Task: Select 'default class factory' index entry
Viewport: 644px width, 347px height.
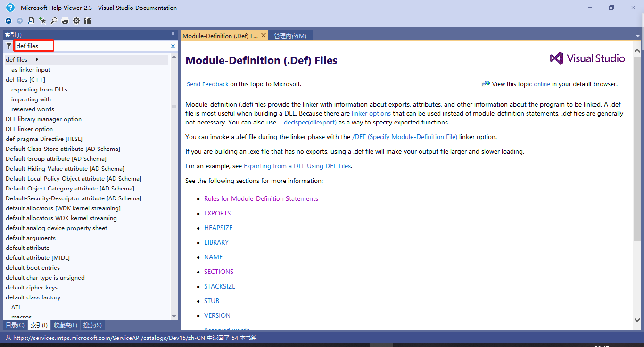Action: click(33, 297)
